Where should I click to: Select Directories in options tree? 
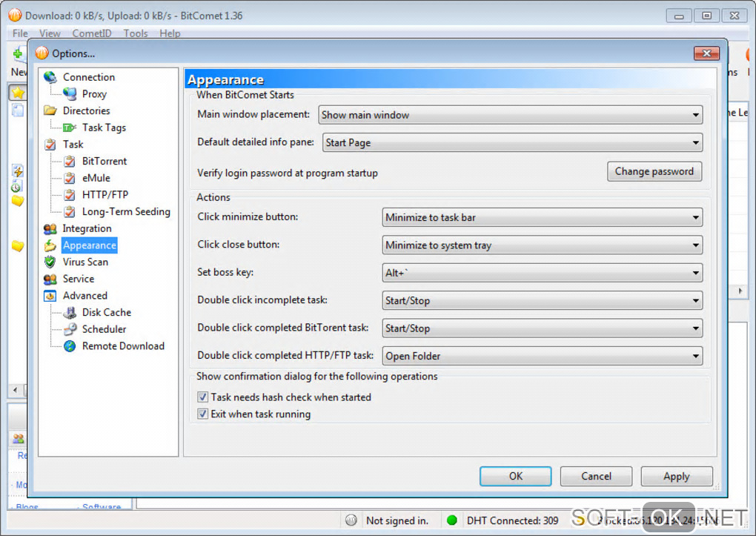click(86, 111)
